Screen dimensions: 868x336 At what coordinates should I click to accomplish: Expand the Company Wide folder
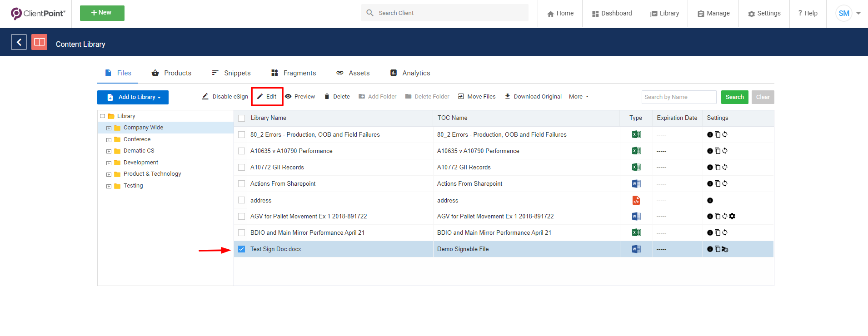(x=109, y=128)
